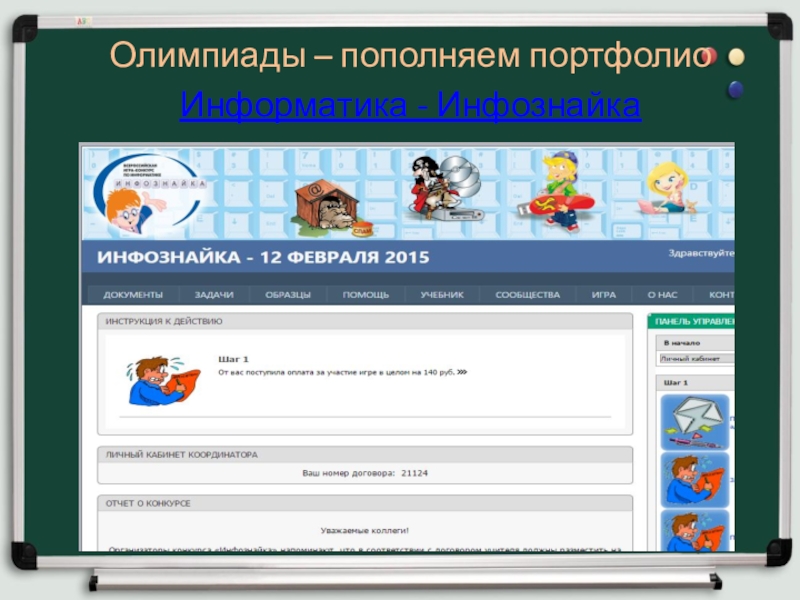Open the ДОКУМЕНТЫ menu item
The image size is (800, 600).
pyautogui.click(x=133, y=295)
